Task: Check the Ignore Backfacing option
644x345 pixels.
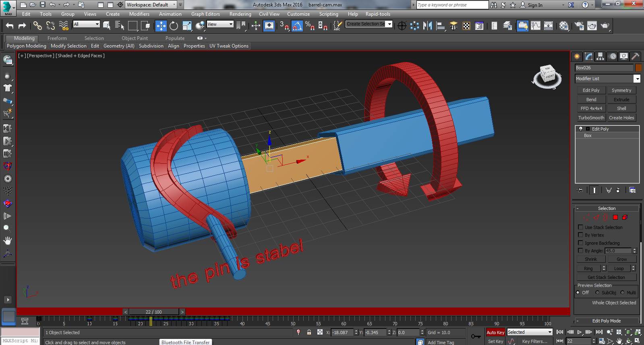Action: point(580,243)
